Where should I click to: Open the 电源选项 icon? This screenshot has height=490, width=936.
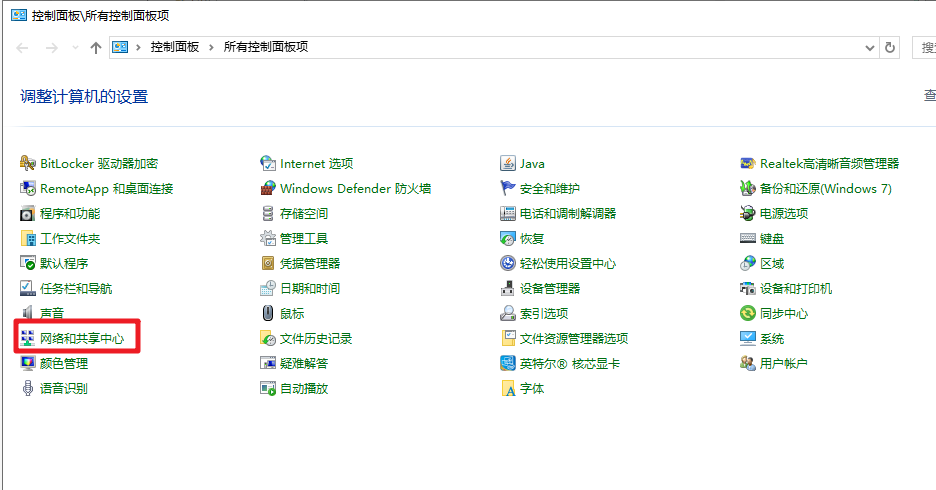pos(748,214)
